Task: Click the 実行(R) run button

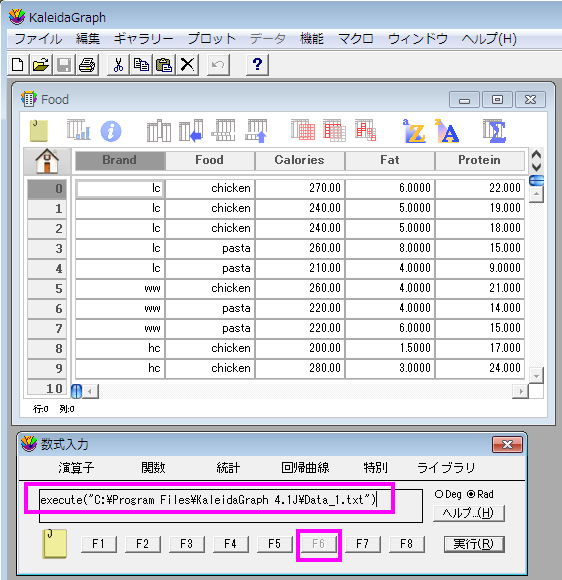Action: pyautogui.click(x=474, y=544)
